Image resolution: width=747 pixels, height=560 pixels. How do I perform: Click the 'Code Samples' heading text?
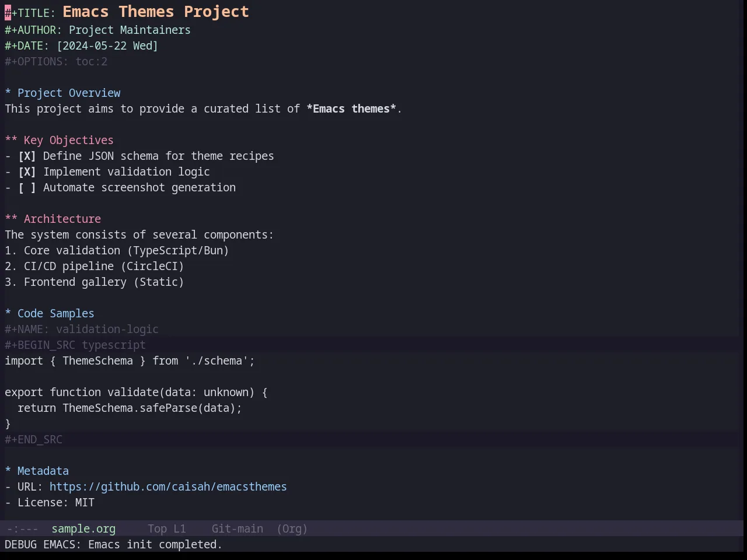pos(56,313)
